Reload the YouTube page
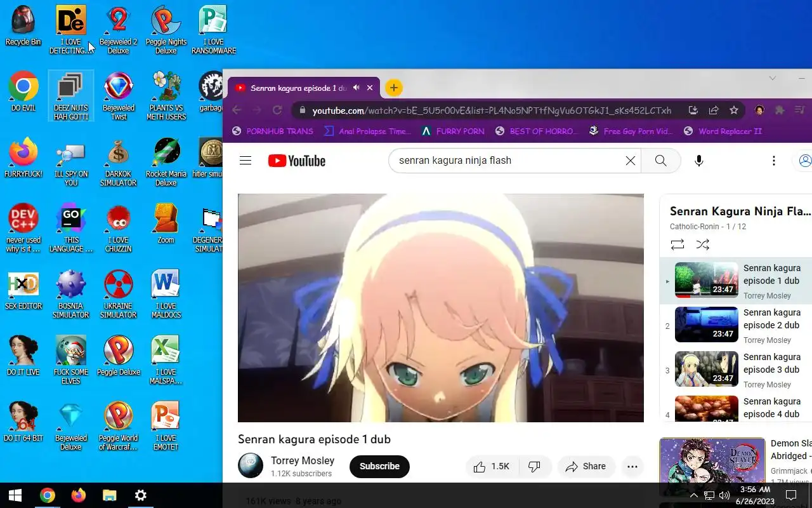This screenshot has height=508, width=812. coord(277,110)
